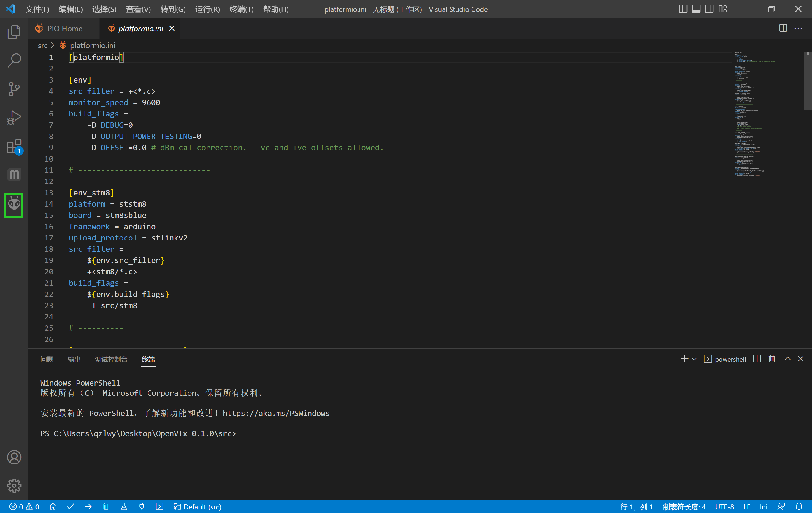Viewport: 812px width, 513px height.
Task: Open Source Control view icon
Action: click(14, 89)
